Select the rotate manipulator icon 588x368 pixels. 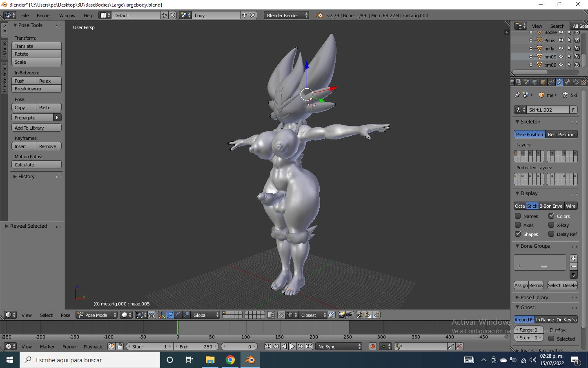[x=178, y=315]
